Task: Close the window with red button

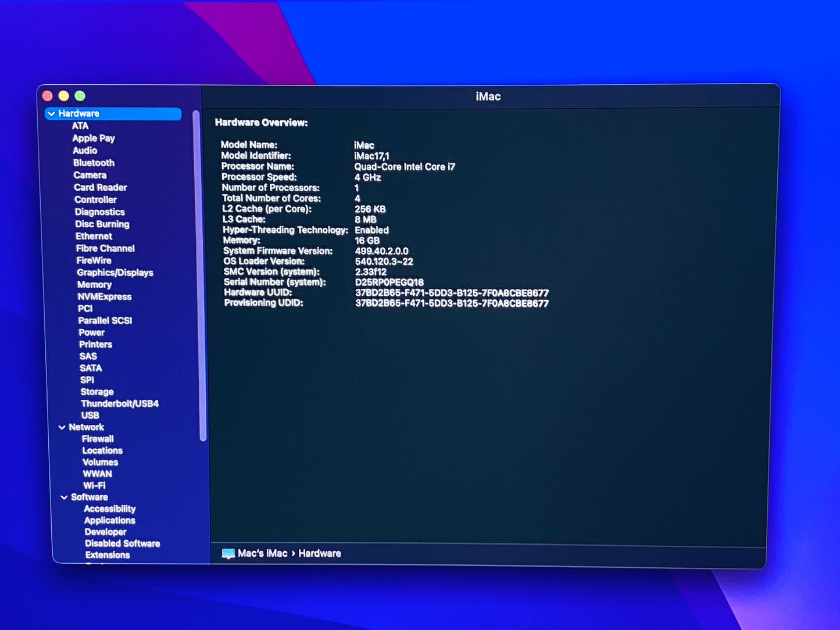Action: (x=48, y=96)
